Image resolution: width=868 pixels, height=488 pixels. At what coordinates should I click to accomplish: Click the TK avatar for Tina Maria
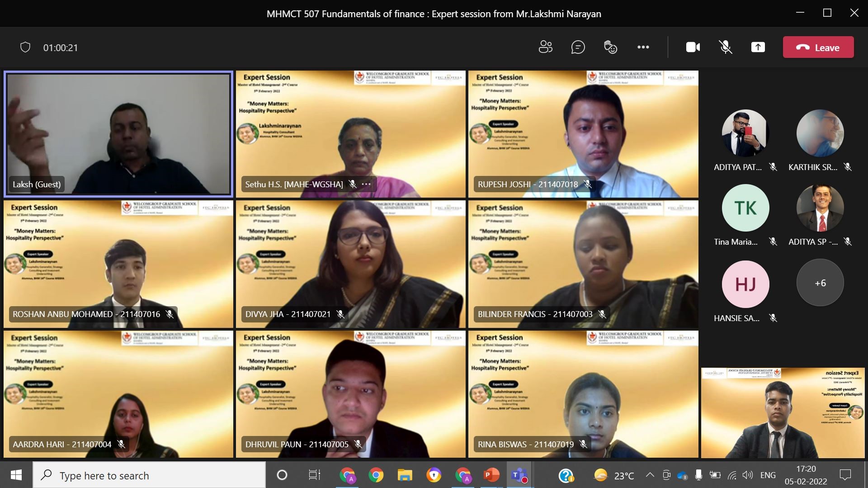745,208
